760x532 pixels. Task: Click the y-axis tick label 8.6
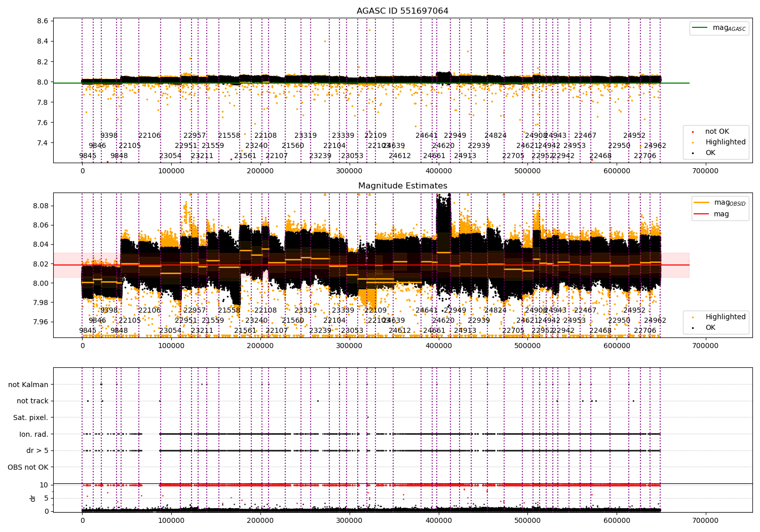pos(43,21)
